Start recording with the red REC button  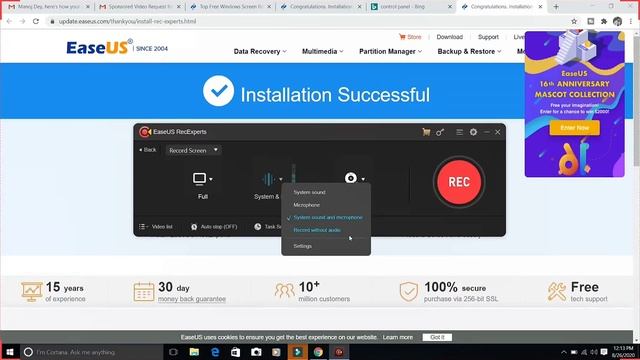(x=459, y=182)
